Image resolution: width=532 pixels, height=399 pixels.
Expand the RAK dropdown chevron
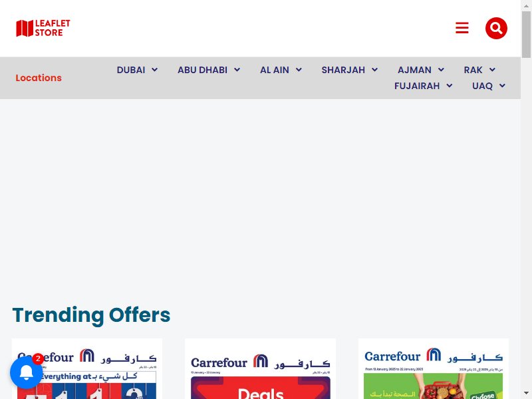[x=492, y=70]
